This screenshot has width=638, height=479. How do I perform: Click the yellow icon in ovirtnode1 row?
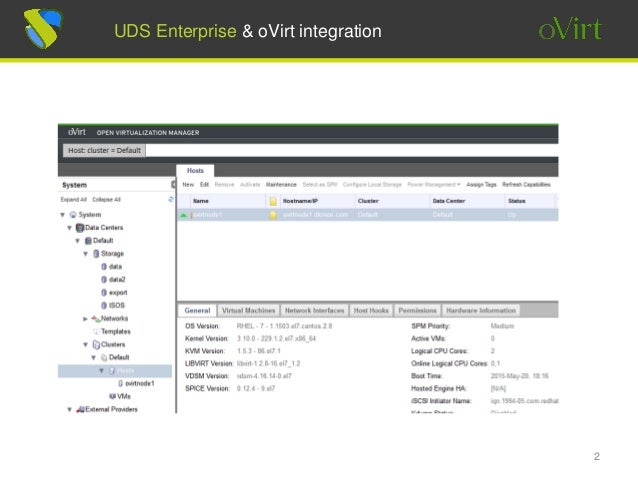pos(273,215)
